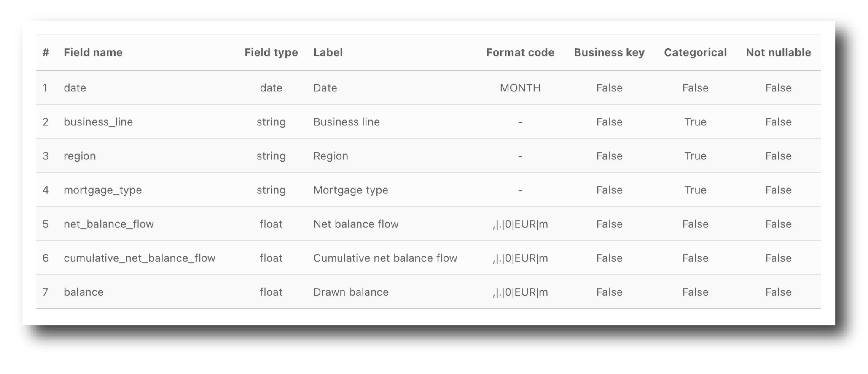Click Not nullable 'False' in date row
868x374 pixels.
coord(778,88)
